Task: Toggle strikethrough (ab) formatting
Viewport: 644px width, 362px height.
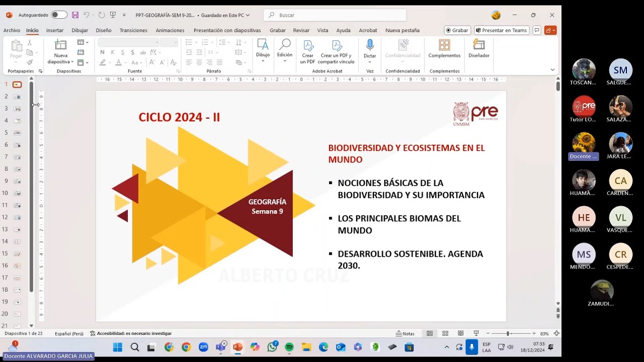Action: 143,52
